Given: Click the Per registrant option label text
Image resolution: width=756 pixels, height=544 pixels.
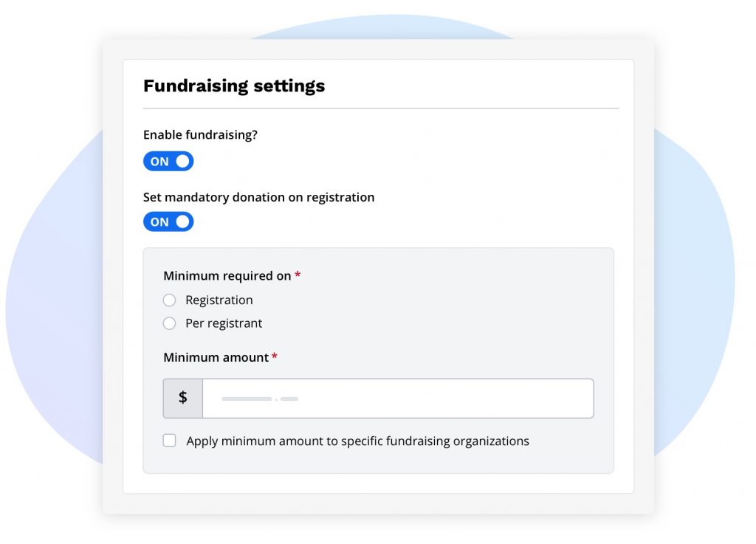Looking at the screenshot, I should (224, 323).
